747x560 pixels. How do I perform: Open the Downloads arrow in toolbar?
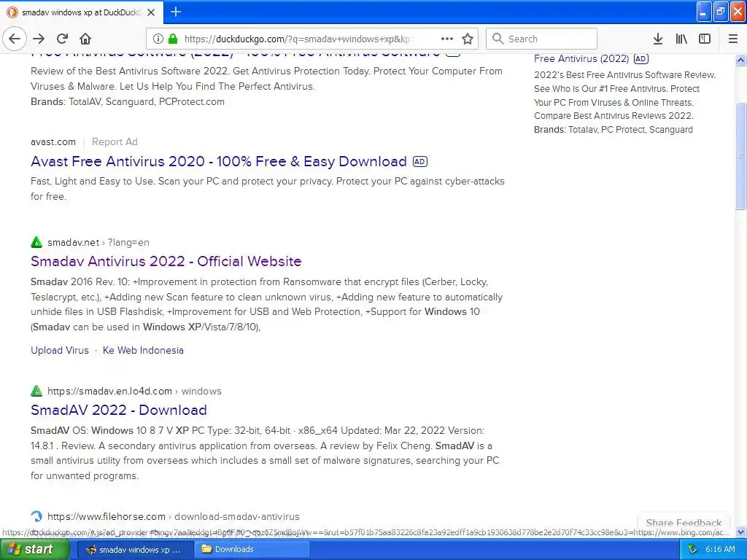coord(658,39)
